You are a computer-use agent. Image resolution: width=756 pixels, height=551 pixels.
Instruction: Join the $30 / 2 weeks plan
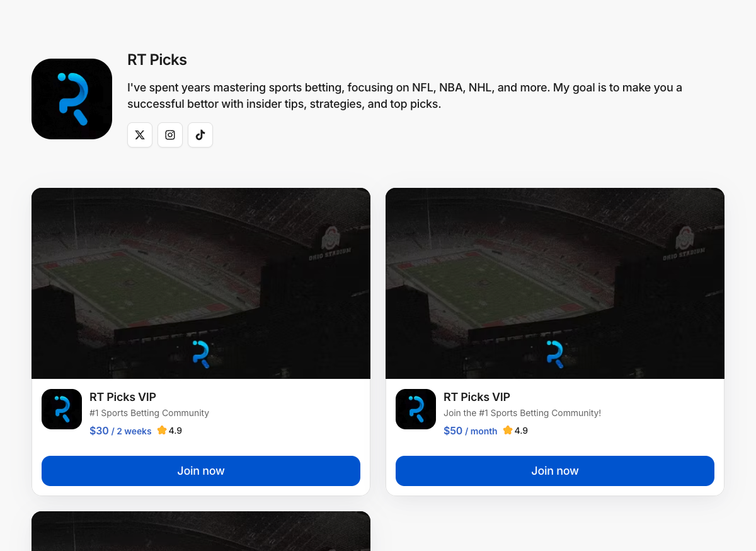[x=201, y=471]
